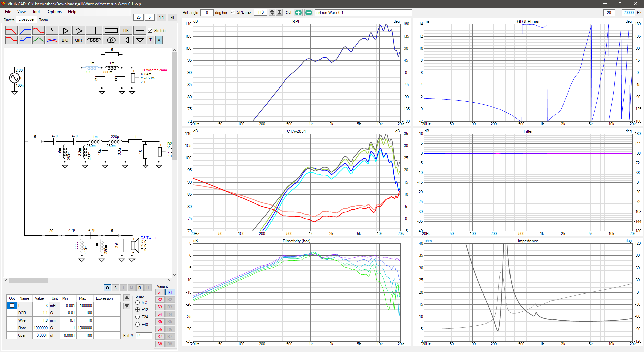Check the Opt box for L row
644x352 pixels.
(x=12, y=306)
